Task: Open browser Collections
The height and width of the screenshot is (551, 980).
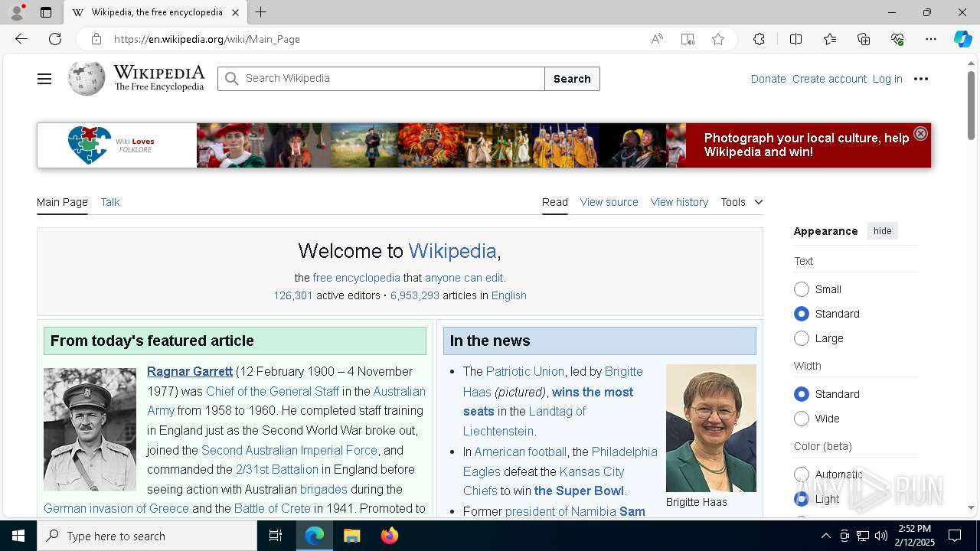Action: pos(864,39)
